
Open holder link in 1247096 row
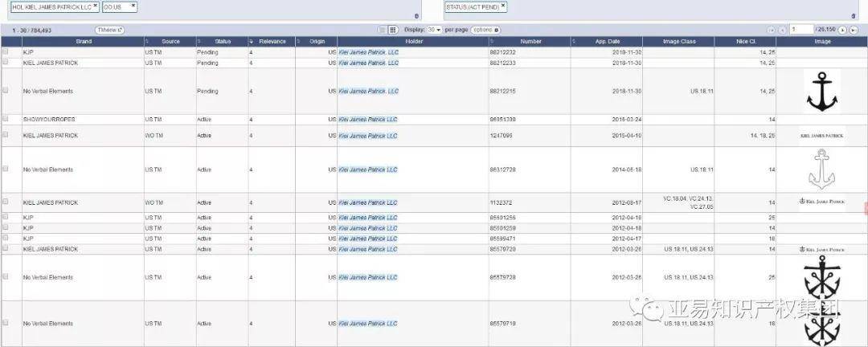367,136
